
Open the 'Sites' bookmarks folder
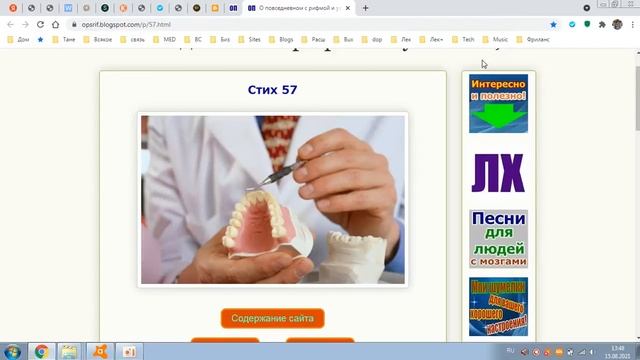[x=250, y=40]
